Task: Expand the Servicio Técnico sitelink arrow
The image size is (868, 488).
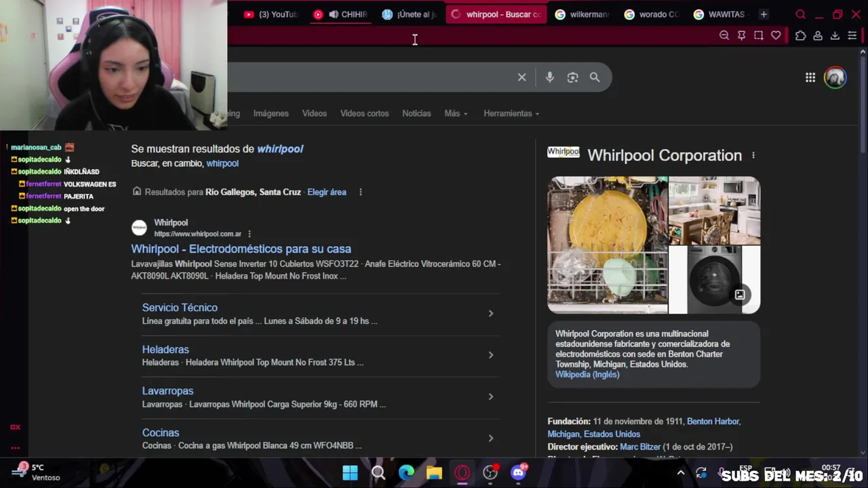Action: click(x=490, y=313)
